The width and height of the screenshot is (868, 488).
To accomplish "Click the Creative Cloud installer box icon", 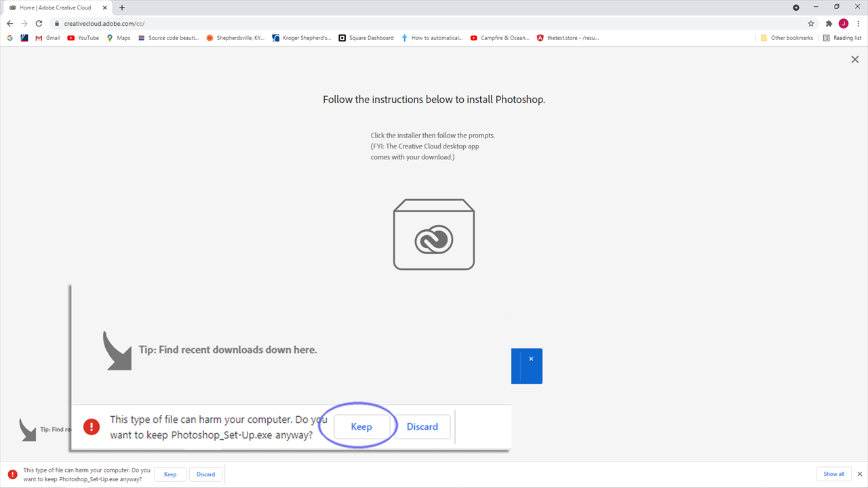I will (434, 235).
